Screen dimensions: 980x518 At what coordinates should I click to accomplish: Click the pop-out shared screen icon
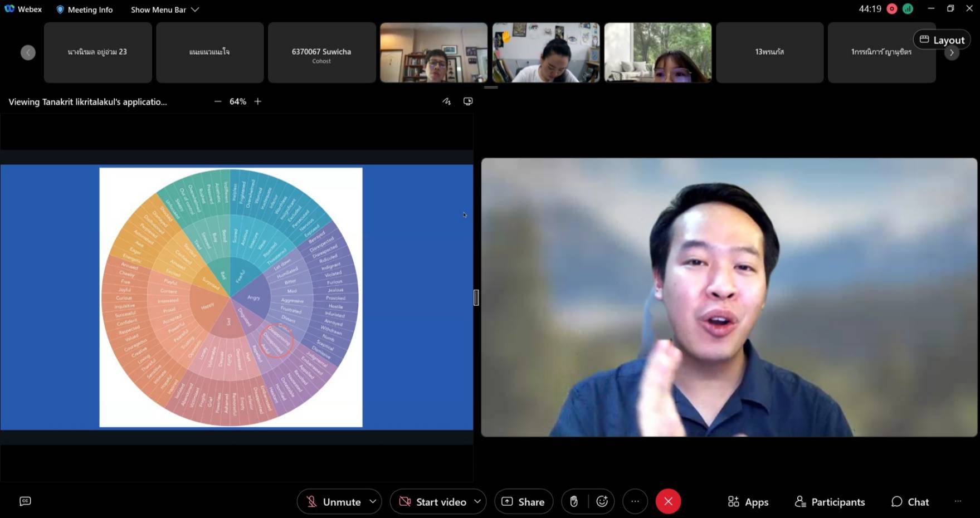(468, 101)
